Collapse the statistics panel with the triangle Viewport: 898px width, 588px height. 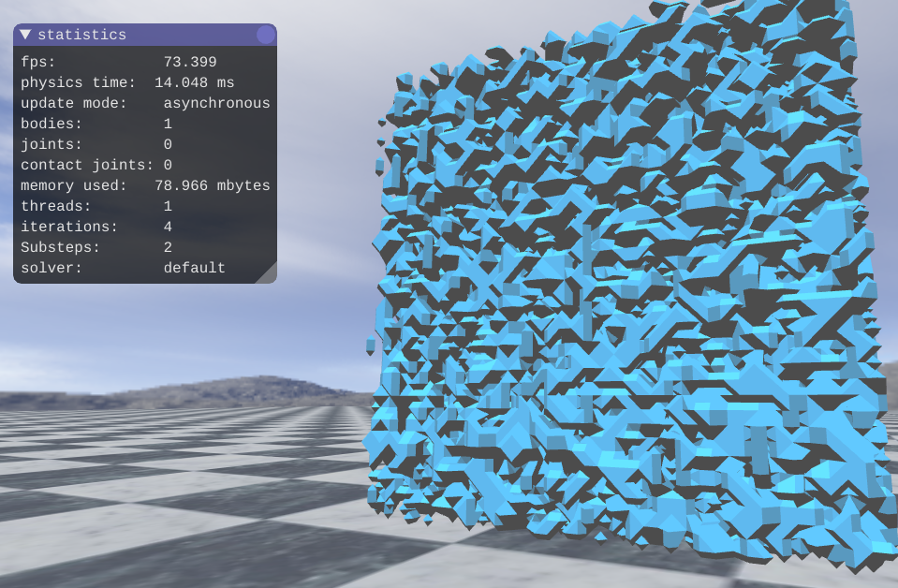25,35
